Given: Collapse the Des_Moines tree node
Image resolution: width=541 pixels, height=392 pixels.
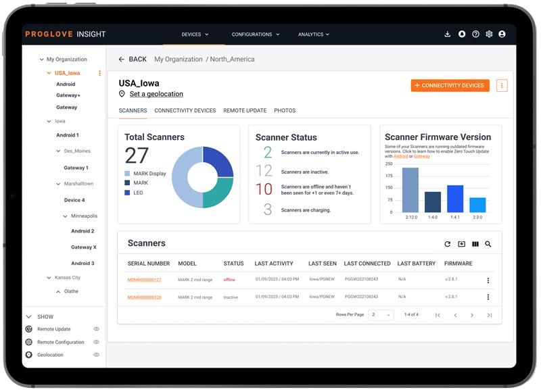Looking at the screenshot, I should 58,151.
